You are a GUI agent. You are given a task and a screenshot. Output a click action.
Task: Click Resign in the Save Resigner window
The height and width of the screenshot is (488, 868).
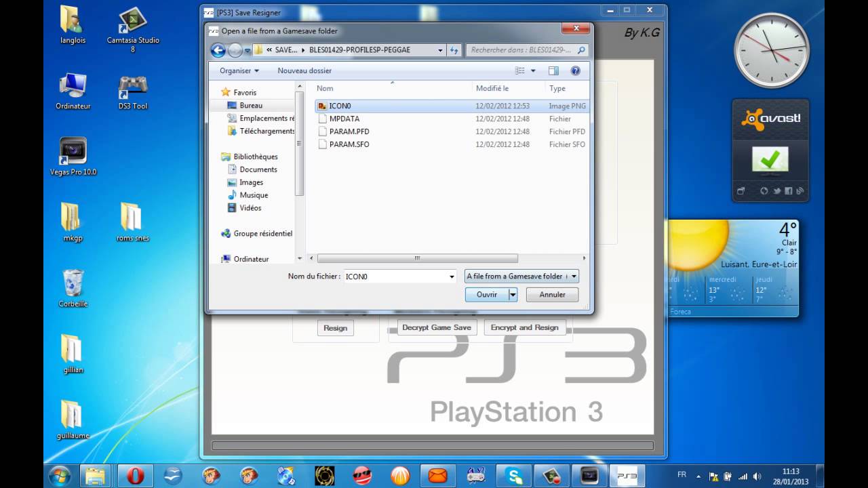(335, 328)
